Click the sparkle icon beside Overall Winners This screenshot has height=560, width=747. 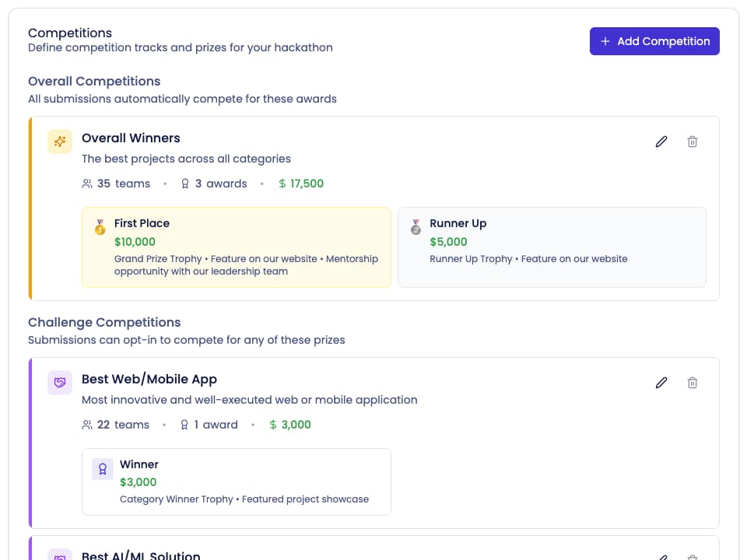pyautogui.click(x=59, y=142)
